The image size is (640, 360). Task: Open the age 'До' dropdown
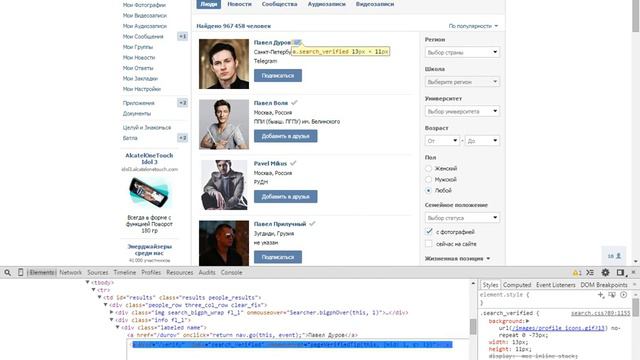(x=482, y=140)
